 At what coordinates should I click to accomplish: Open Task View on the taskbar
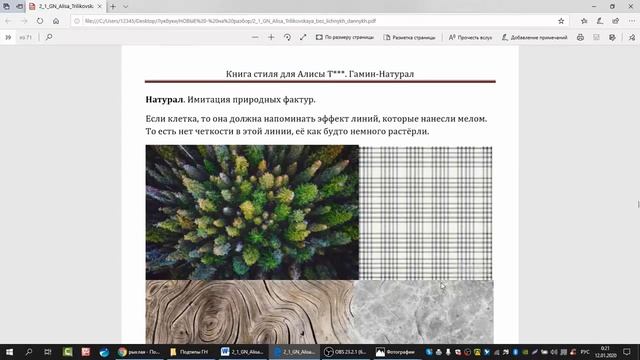[x=47, y=351]
